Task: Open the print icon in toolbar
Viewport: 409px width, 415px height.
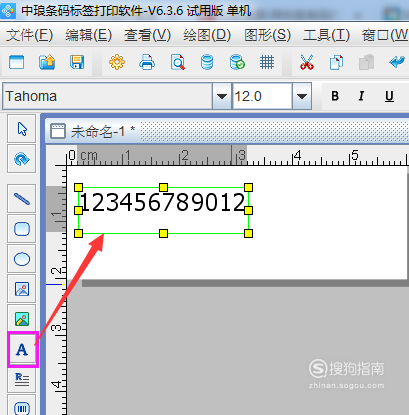Action: coord(147,62)
